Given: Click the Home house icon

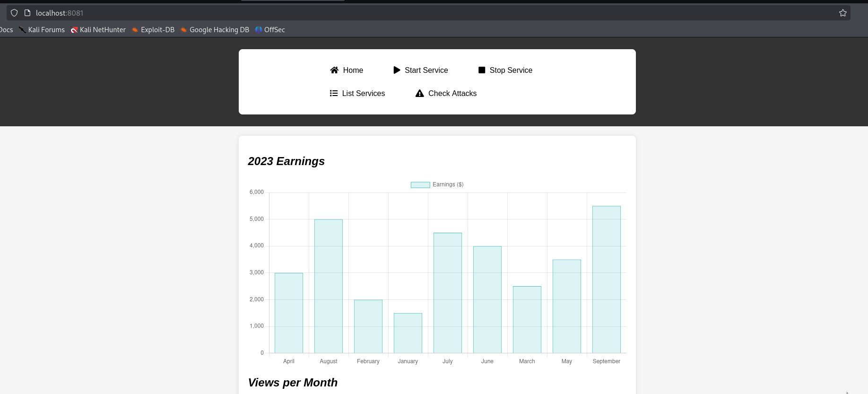Looking at the screenshot, I should tap(334, 70).
